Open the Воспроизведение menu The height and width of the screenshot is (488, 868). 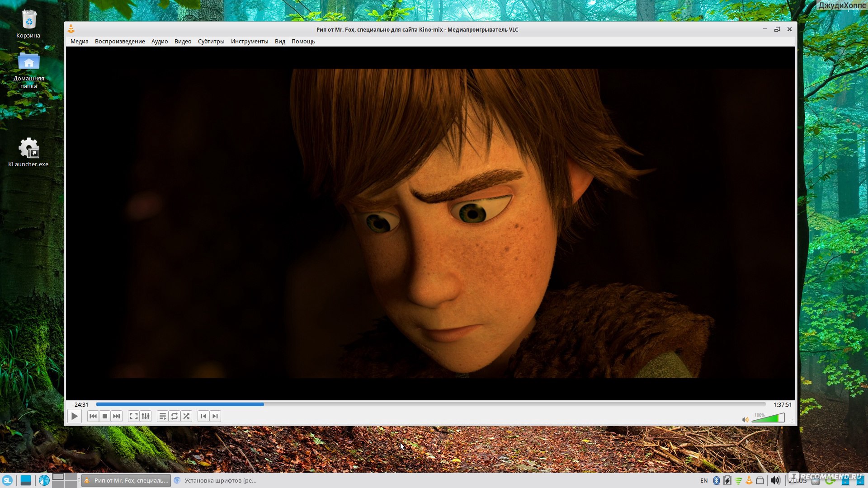120,41
